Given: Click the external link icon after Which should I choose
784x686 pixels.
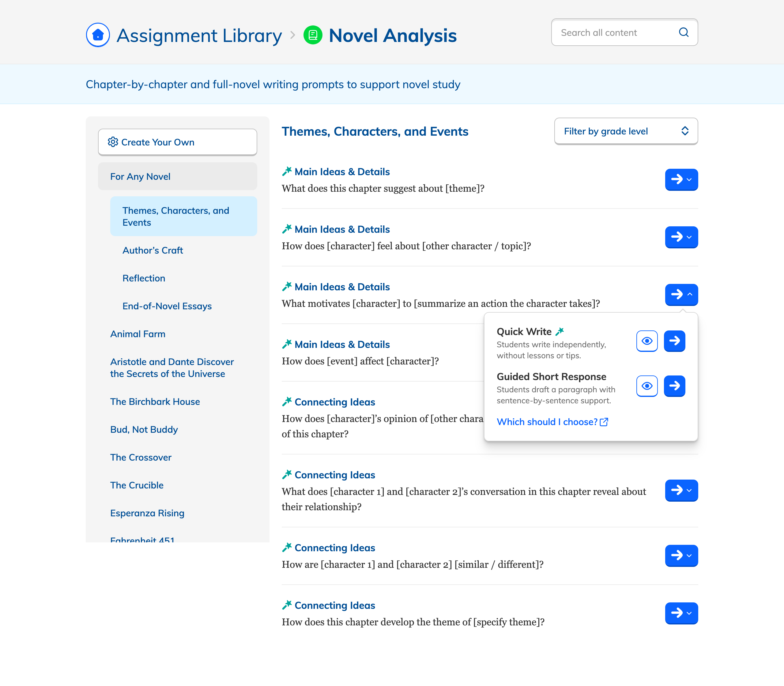Looking at the screenshot, I should [x=604, y=422].
